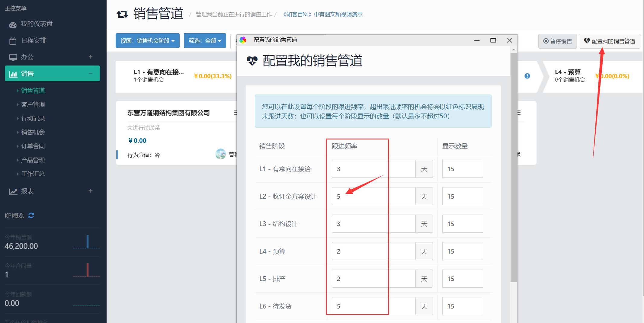Edit the L3 结构设计 follow-up frequency field
Screen dimensions: 644x323
pos(374,224)
